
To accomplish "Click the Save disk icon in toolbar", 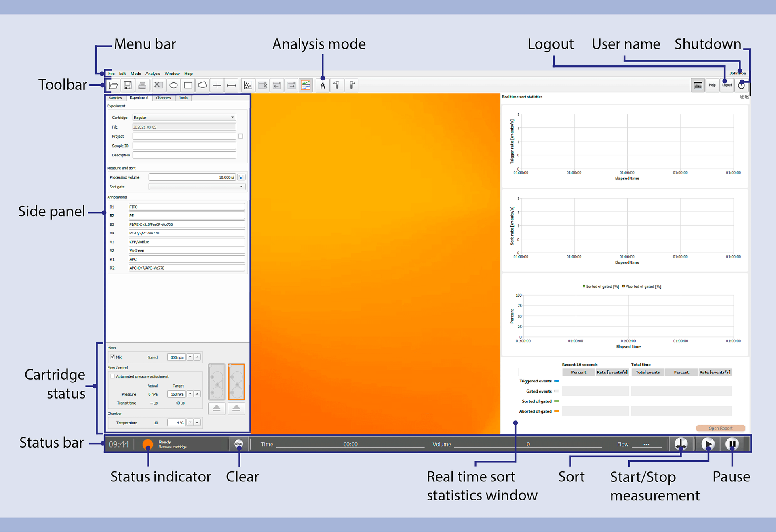I will (128, 85).
